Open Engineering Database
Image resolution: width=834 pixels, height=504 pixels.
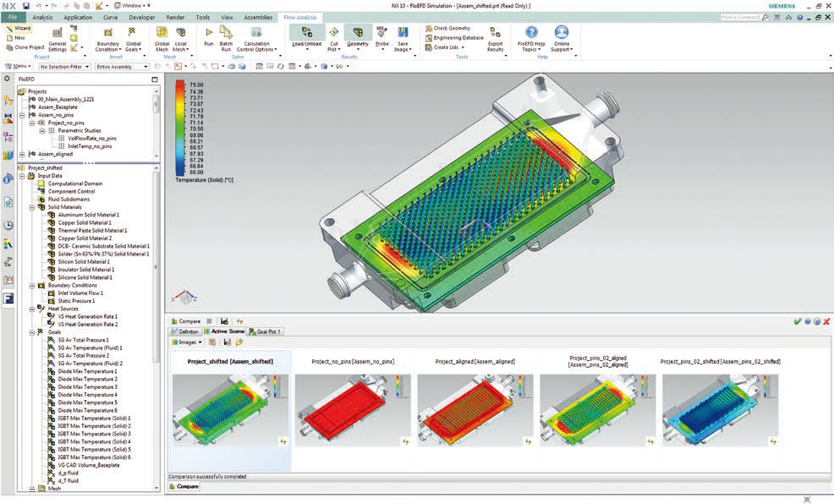pyautogui.click(x=454, y=38)
